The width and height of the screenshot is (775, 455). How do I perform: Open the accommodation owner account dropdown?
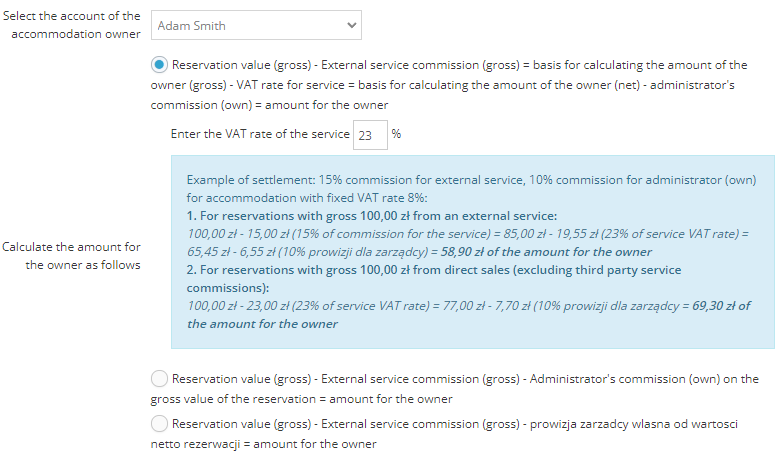click(x=255, y=25)
